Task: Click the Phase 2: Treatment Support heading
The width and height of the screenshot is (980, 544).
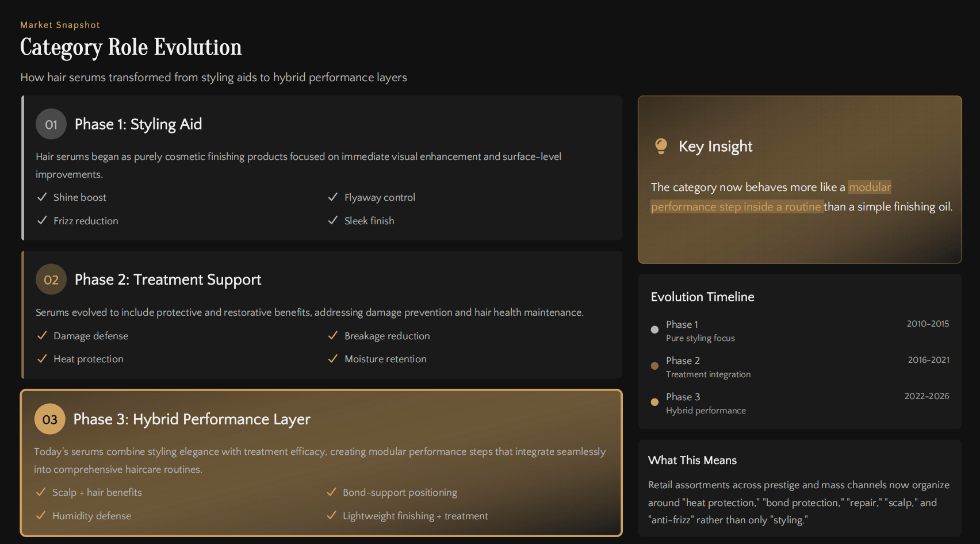Action: pos(168,279)
